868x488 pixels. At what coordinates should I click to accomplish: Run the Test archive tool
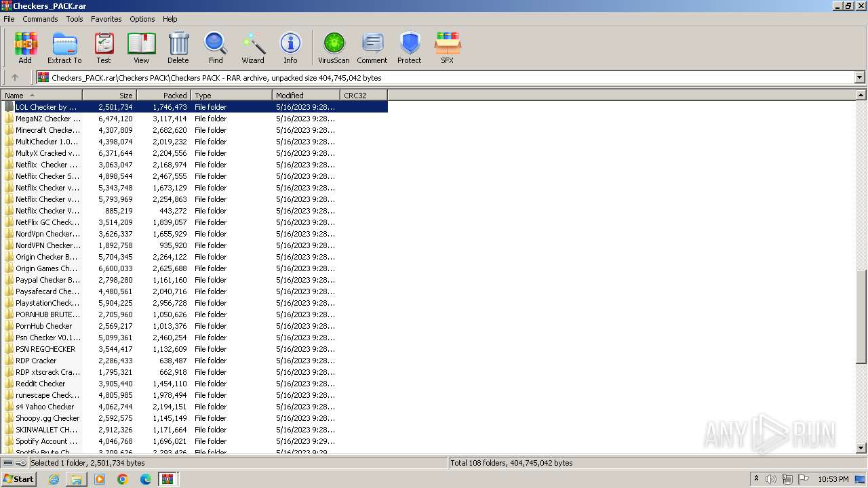[104, 48]
